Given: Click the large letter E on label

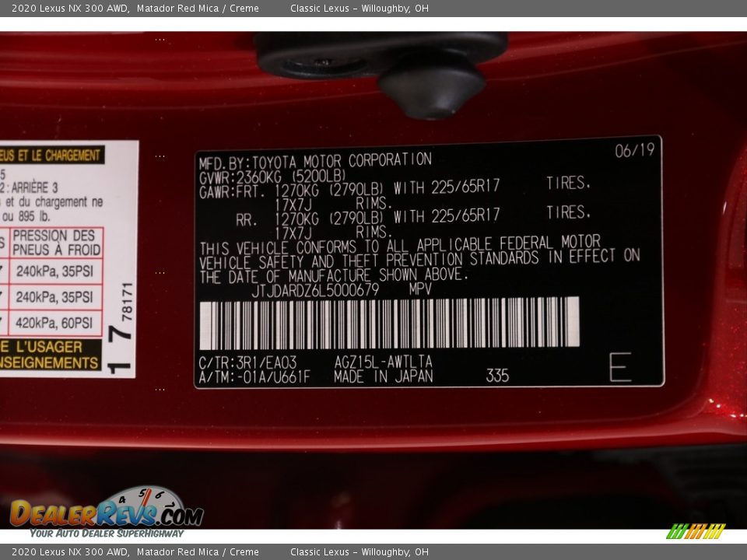Looking at the screenshot, I should click(x=620, y=367).
